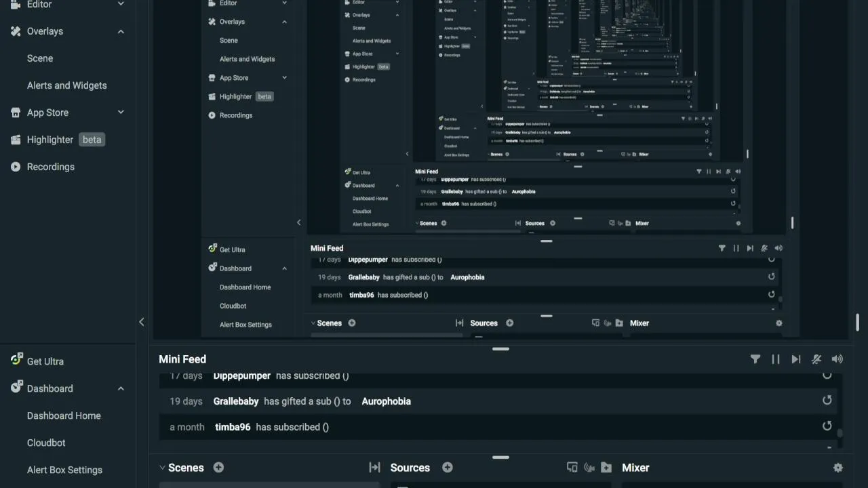Open Alerts and Widgets in main sidebar
The width and height of the screenshot is (868, 488).
pos(66,85)
